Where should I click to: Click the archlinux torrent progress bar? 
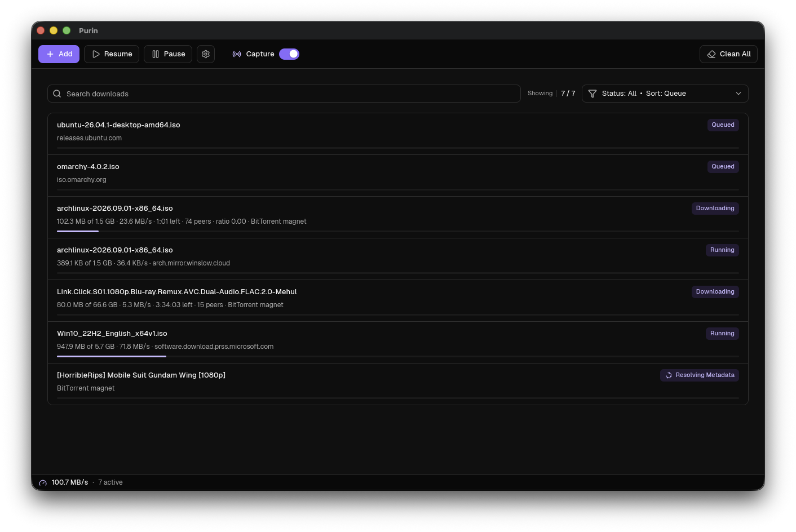click(398, 231)
